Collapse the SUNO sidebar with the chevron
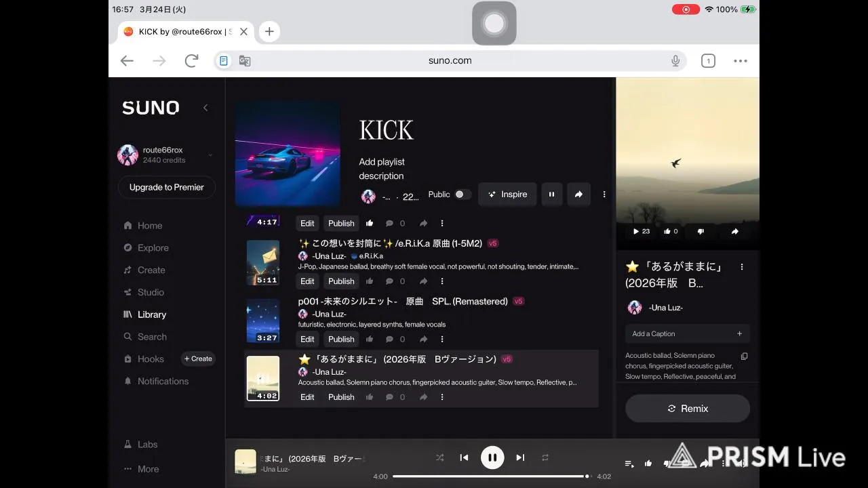Viewport: 868px width, 488px height. coord(205,108)
